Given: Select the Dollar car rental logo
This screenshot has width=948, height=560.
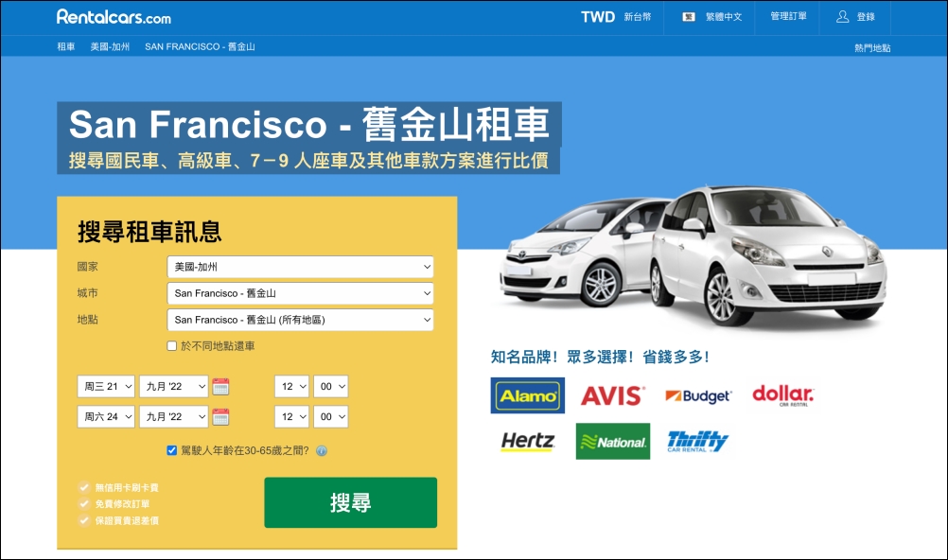Looking at the screenshot, I should [x=783, y=395].
